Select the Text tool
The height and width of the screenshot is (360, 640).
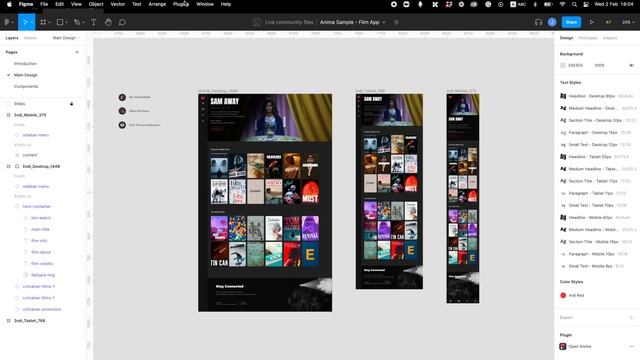pos(93,22)
